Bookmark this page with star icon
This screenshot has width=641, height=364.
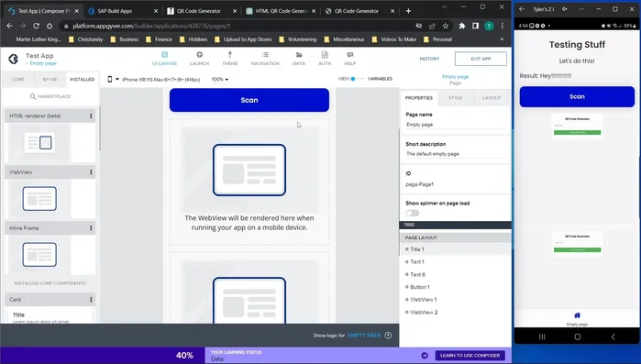[446, 26]
